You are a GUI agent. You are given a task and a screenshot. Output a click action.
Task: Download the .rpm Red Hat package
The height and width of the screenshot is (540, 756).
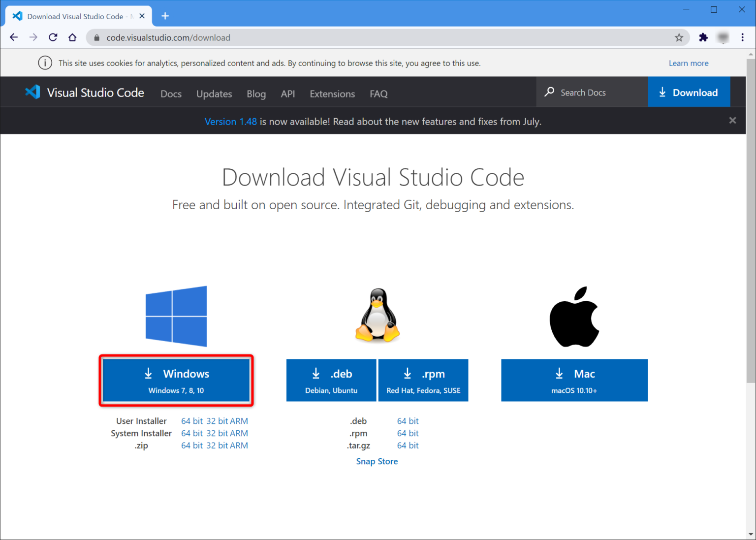coord(423,381)
